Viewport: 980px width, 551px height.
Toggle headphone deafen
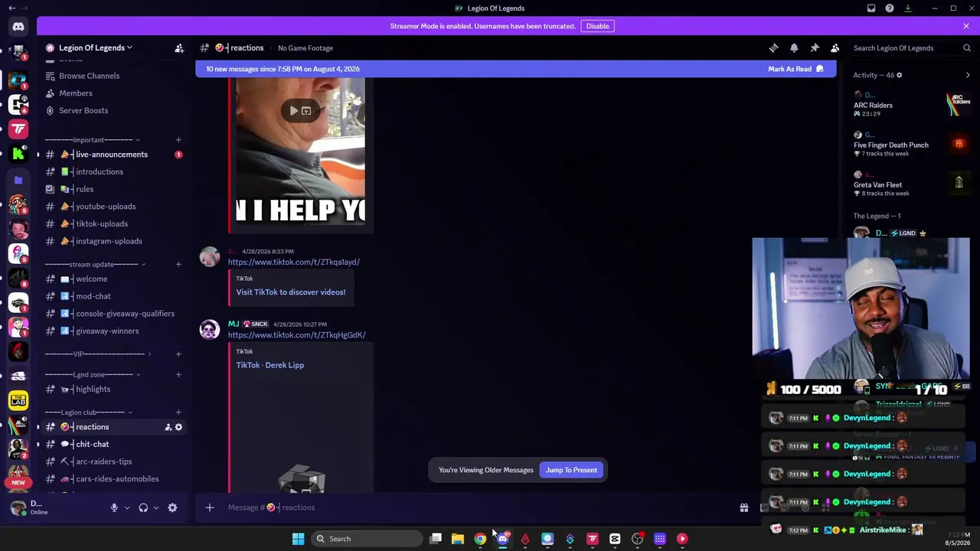(x=143, y=507)
